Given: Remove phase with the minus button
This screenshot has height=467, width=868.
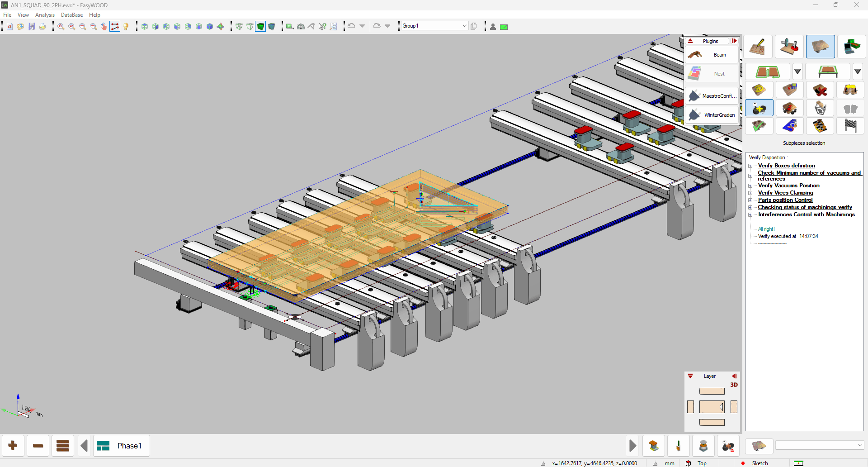Looking at the screenshot, I should tap(38, 446).
